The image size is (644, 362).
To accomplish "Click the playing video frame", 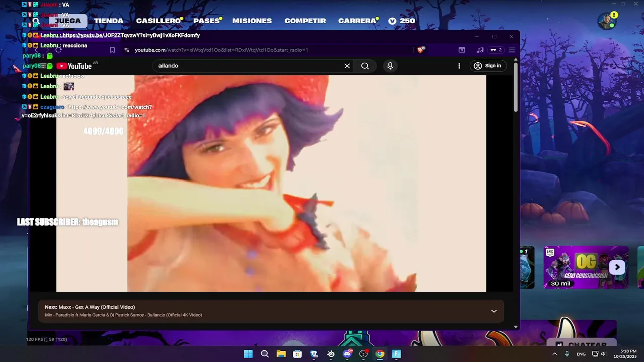I will click(271, 184).
